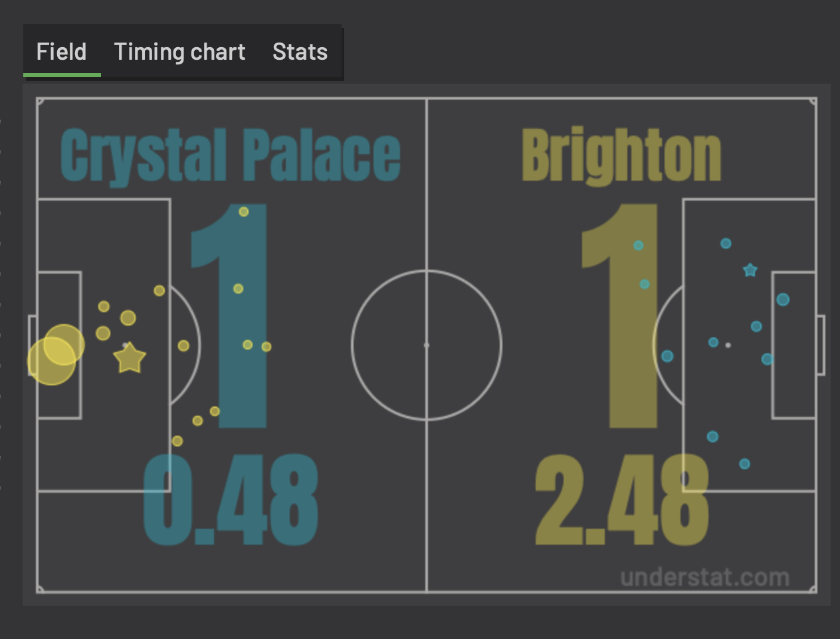The width and height of the screenshot is (840, 639).
Task: Click the lowest yellow shot dot near box edge
Action: pyautogui.click(x=177, y=441)
